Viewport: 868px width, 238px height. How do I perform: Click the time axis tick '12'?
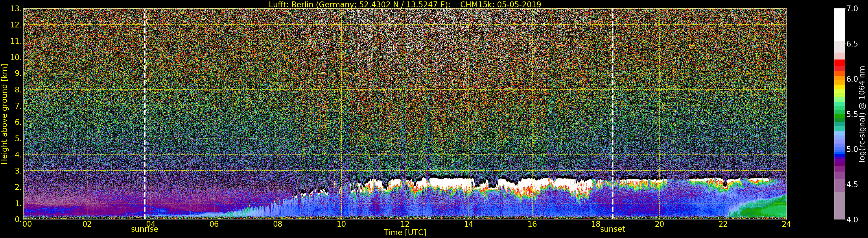pyautogui.click(x=405, y=224)
